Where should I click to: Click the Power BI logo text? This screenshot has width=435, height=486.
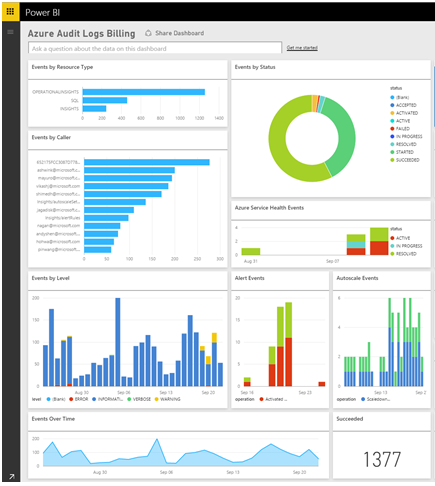43,13
